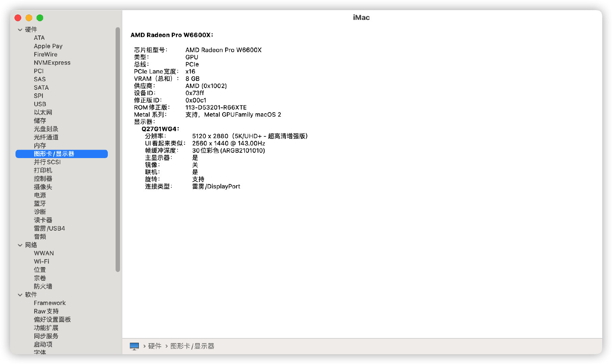Click the resolution value 5120 x 2880

pos(210,136)
